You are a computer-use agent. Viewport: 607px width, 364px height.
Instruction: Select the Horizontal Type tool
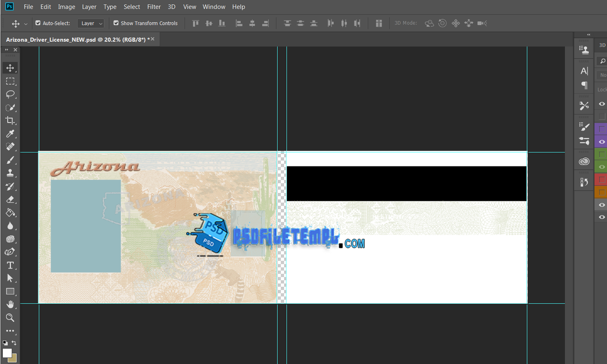pos(10,265)
